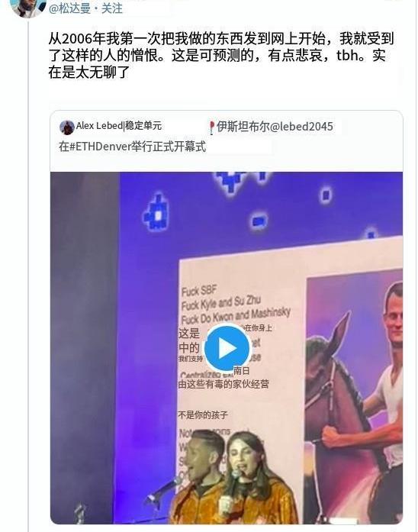Click Alex Lebed's small round avatar

click(67, 127)
